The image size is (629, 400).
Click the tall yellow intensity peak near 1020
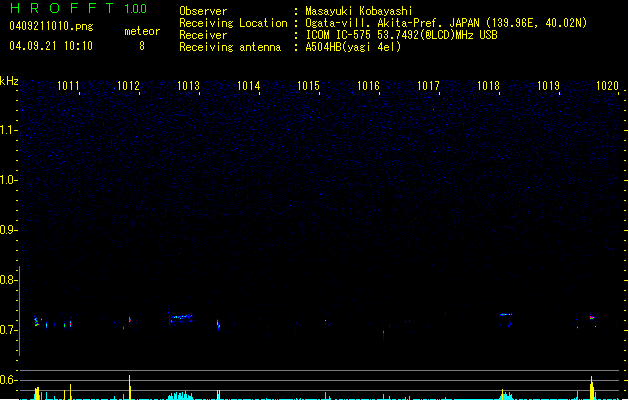[592, 388]
